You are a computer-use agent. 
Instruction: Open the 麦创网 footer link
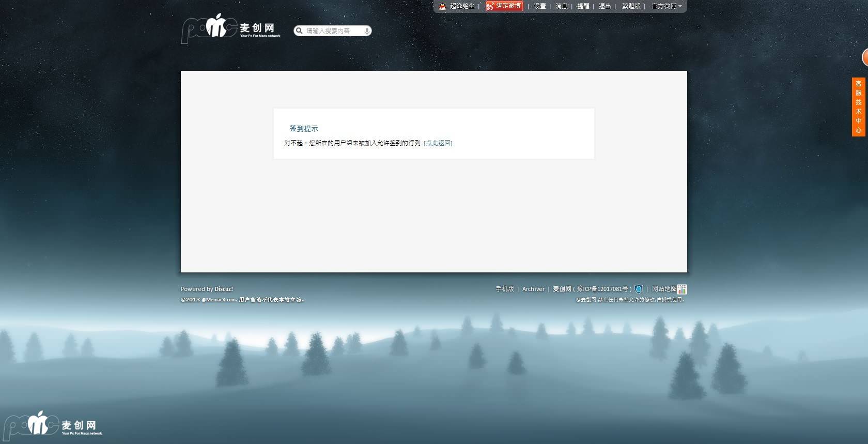(562, 289)
